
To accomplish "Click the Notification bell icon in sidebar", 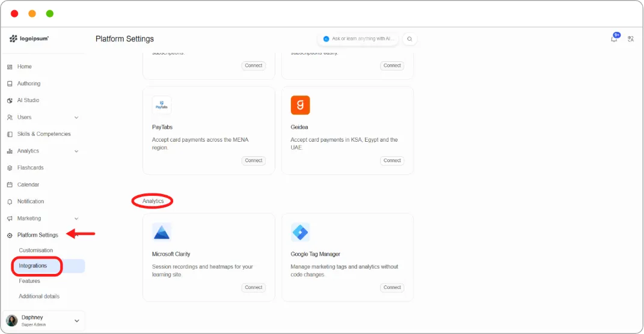I will coord(10,202).
